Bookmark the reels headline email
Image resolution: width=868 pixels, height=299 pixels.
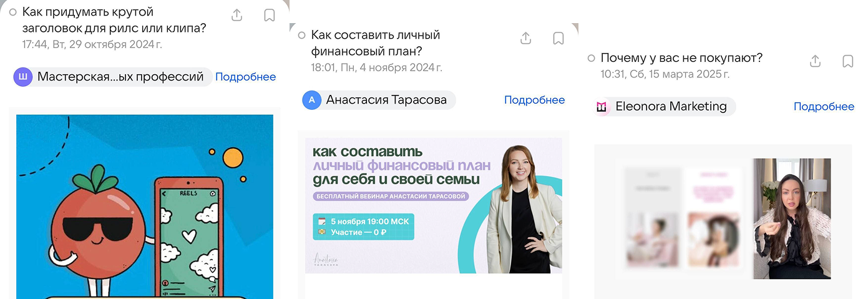pyautogui.click(x=270, y=15)
